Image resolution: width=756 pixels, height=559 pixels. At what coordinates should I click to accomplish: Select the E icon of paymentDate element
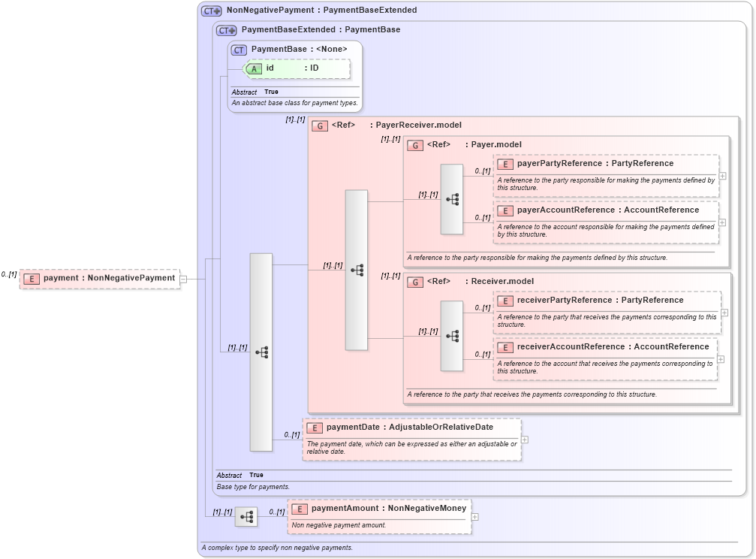315,427
